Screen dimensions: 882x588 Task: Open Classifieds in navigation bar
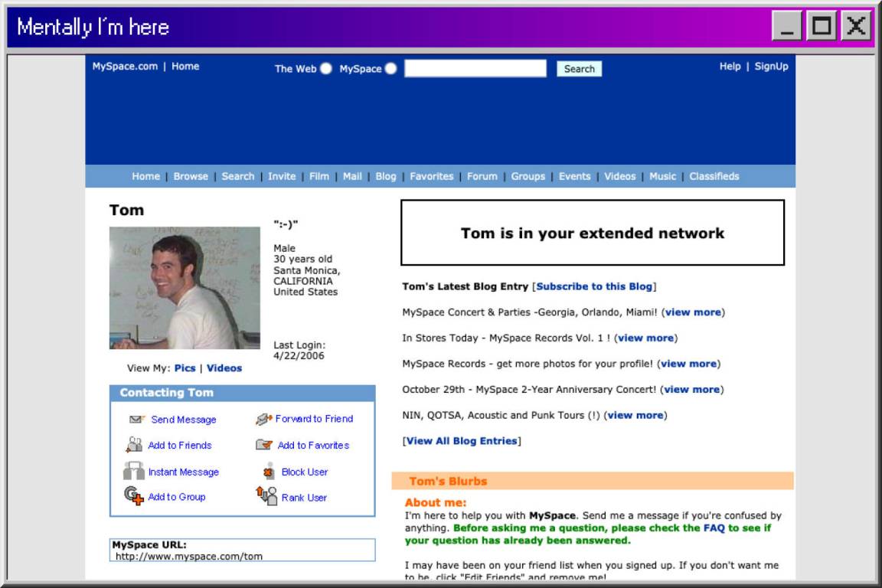[x=714, y=176]
